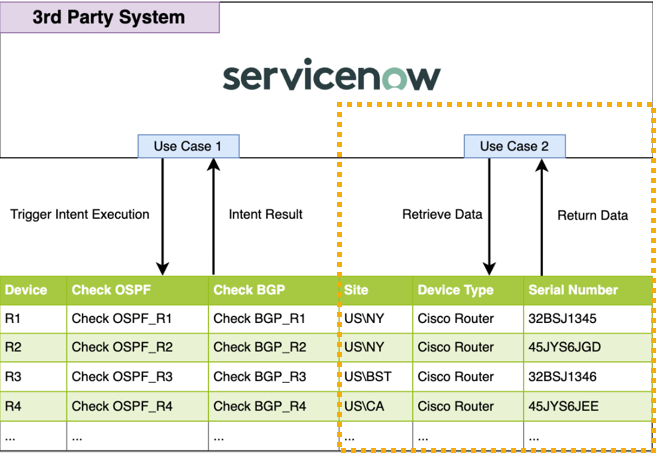The image size is (656, 454).
Task: Select serial number 45JYS6JEE cell
Action: pos(567,406)
